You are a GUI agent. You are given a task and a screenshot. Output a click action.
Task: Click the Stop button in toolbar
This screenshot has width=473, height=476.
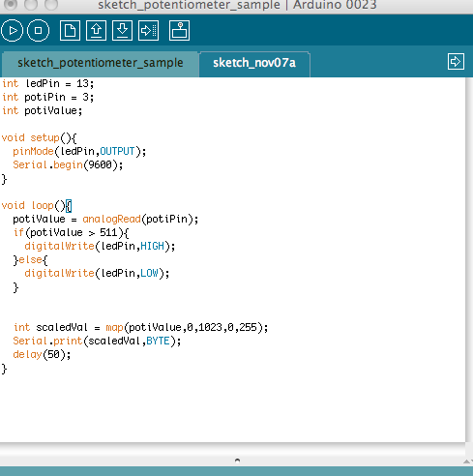[38, 31]
